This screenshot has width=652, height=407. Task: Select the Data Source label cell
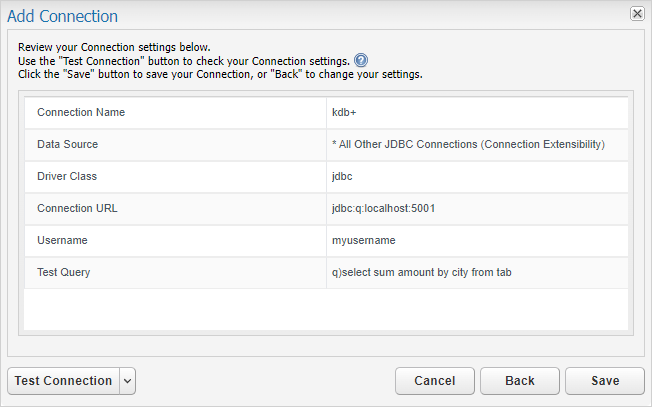click(x=175, y=144)
